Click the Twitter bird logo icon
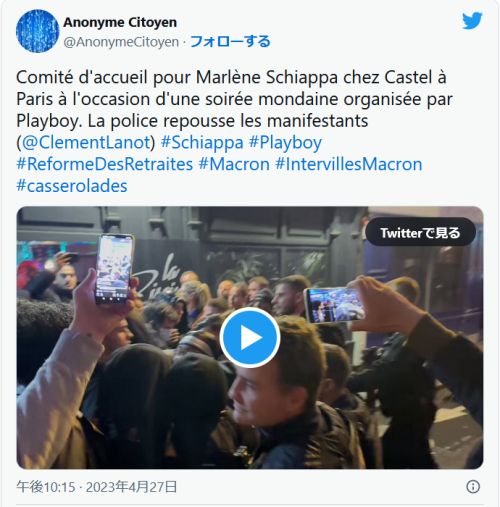 472,21
